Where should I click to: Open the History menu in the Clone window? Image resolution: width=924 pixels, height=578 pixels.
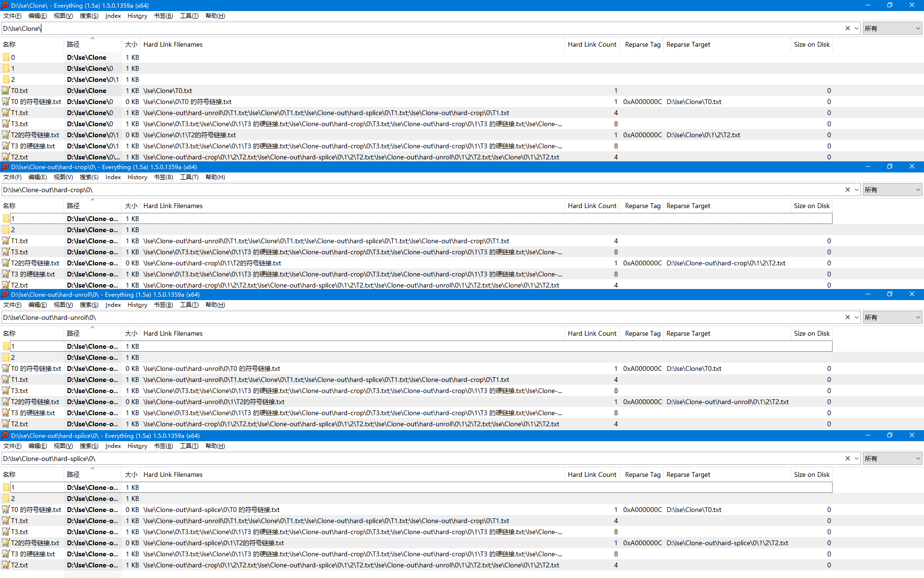[x=137, y=16]
